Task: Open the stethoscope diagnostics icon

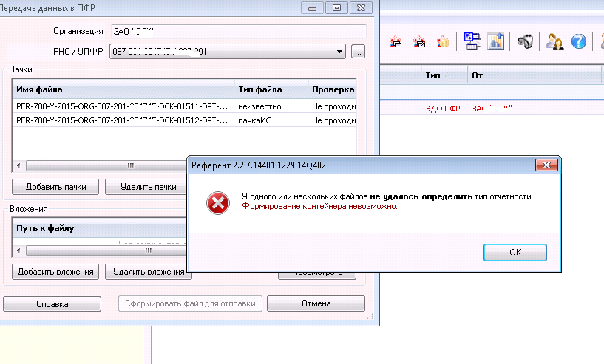Action: [525, 41]
